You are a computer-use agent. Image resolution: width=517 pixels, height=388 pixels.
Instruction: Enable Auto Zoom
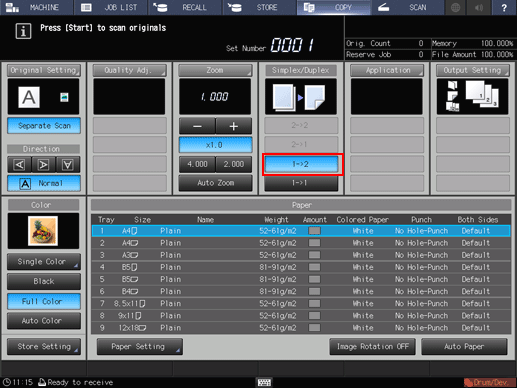click(215, 183)
